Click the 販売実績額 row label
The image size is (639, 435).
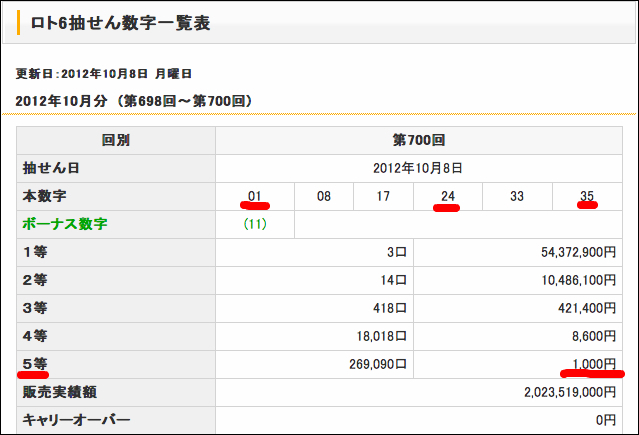coord(59,392)
